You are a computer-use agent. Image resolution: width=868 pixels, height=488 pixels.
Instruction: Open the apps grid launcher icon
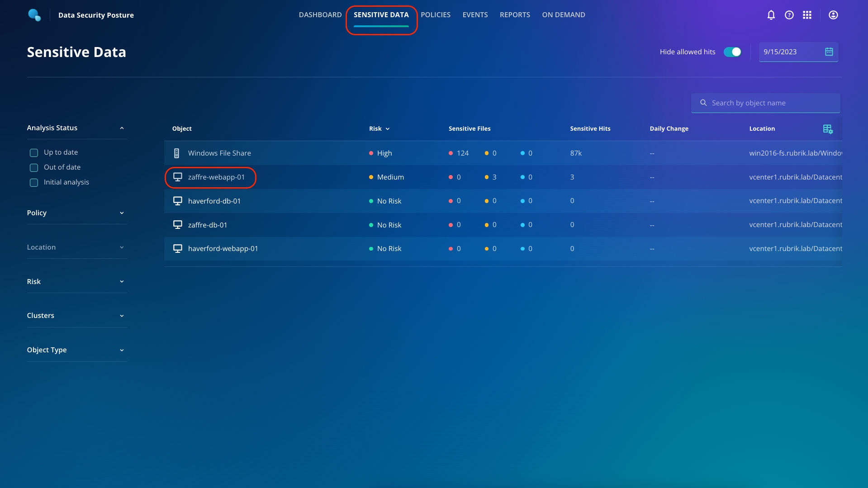[x=807, y=15]
